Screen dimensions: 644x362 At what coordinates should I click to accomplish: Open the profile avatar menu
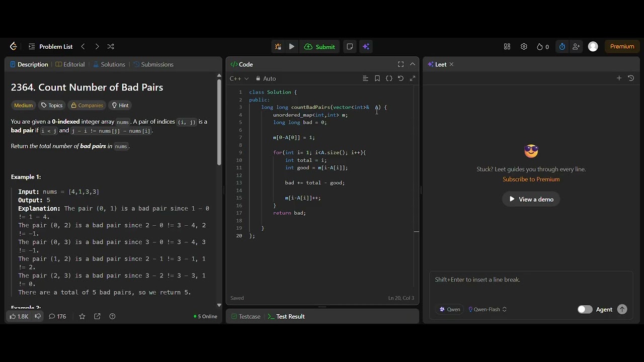(593, 47)
